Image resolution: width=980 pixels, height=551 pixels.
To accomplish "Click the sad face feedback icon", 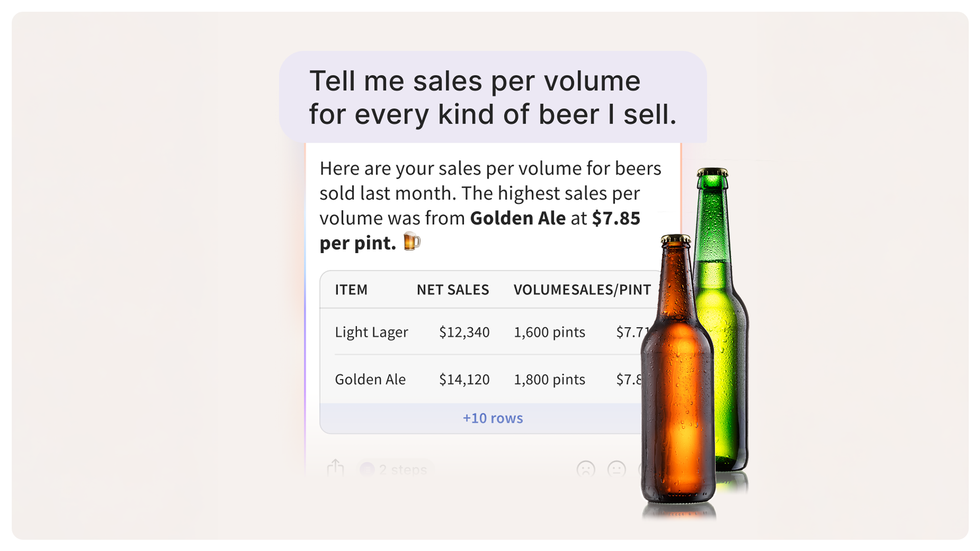I will (585, 469).
